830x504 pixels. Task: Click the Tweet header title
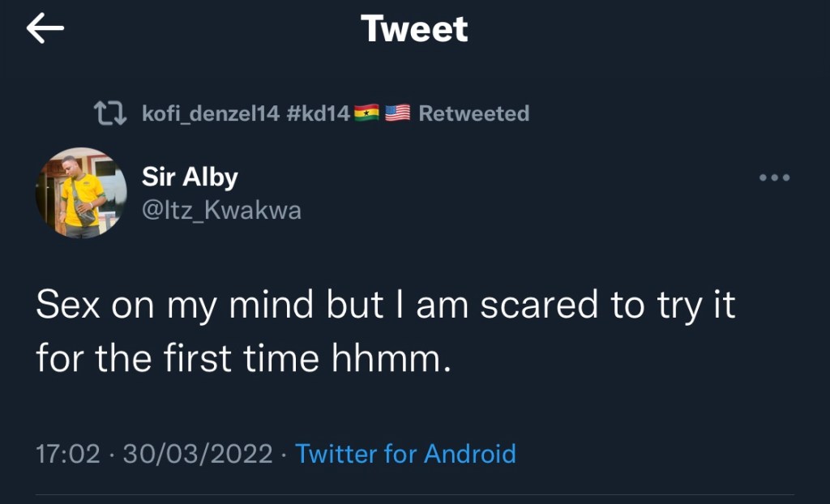[x=414, y=29]
